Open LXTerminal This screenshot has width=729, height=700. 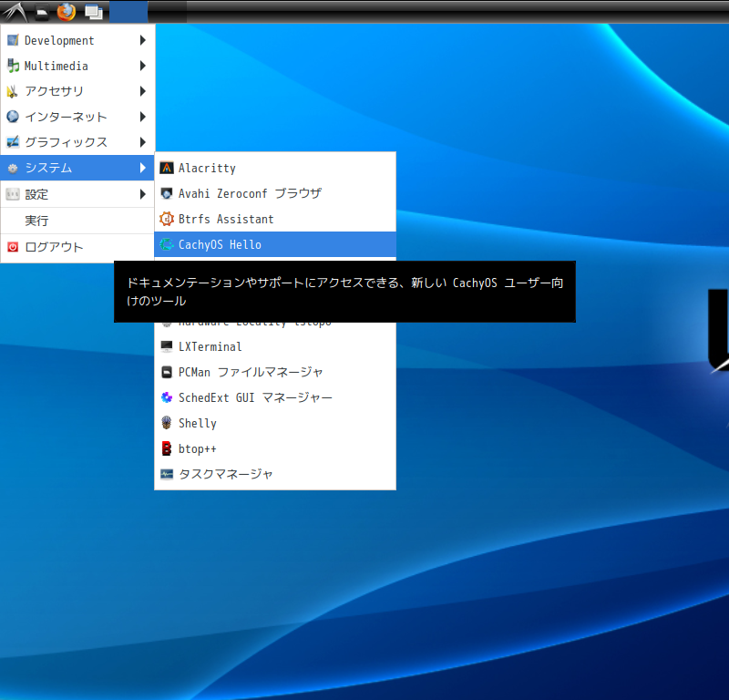pyautogui.click(x=275, y=346)
